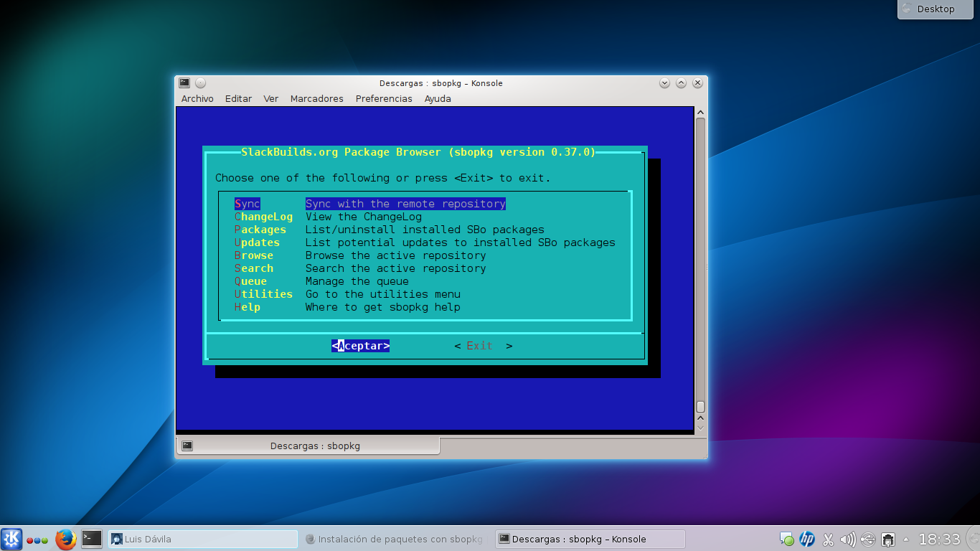Open the Klipper clipboard scissors icon
This screenshot has width=980, height=551.
(x=827, y=539)
